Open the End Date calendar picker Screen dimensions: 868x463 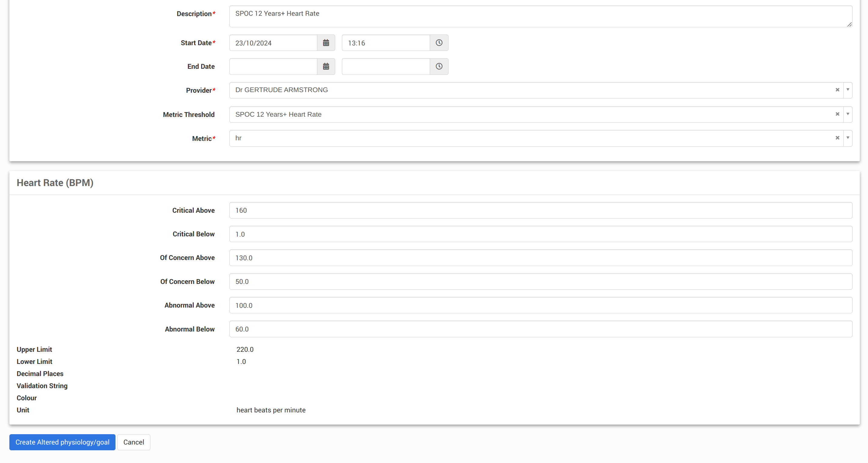(x=326, y=66)
